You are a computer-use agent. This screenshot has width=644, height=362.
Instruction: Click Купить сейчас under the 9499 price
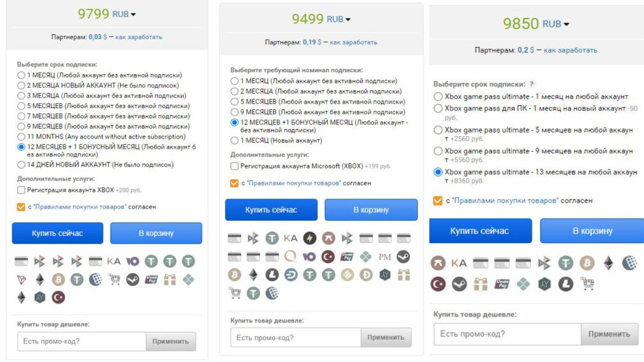[271, 210]
